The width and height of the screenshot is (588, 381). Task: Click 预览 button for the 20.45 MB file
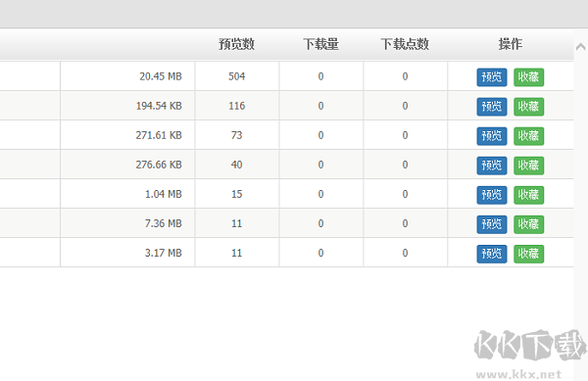pyautogui.click(x=492, y=77)
